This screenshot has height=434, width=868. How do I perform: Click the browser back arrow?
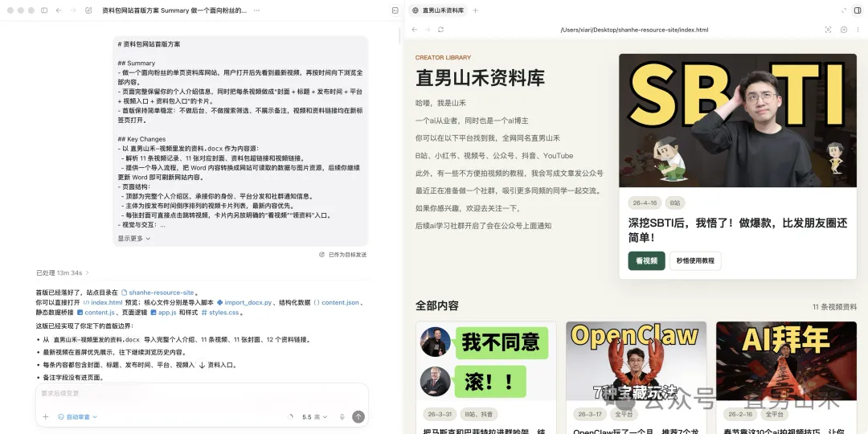[415, 30]
